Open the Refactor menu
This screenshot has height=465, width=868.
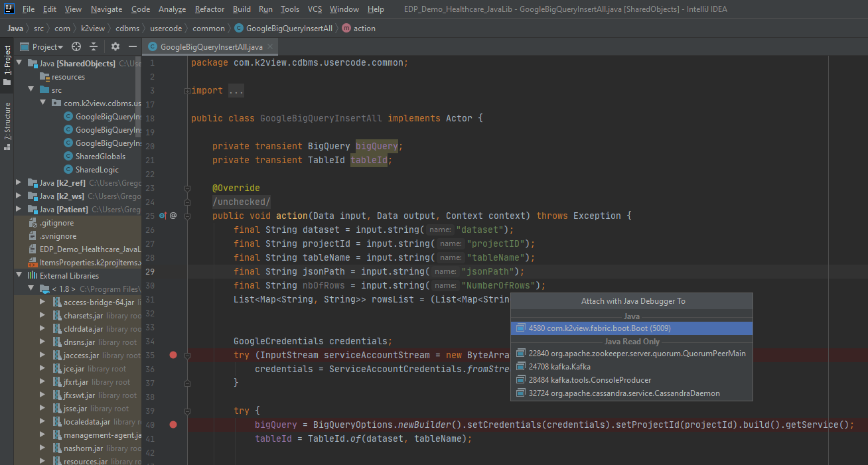(210, 9)
